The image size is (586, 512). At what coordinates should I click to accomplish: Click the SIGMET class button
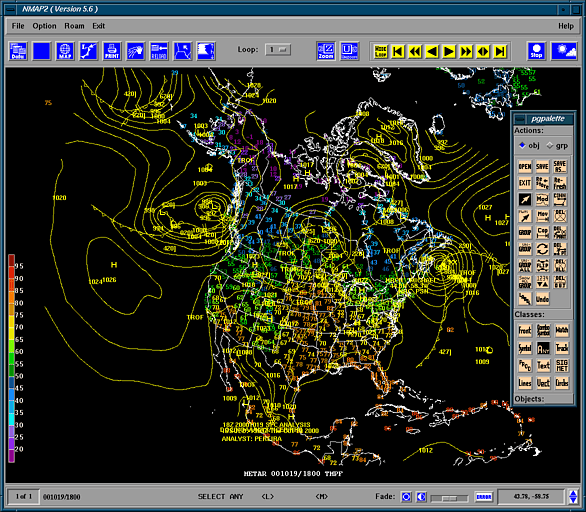point(562,366)
